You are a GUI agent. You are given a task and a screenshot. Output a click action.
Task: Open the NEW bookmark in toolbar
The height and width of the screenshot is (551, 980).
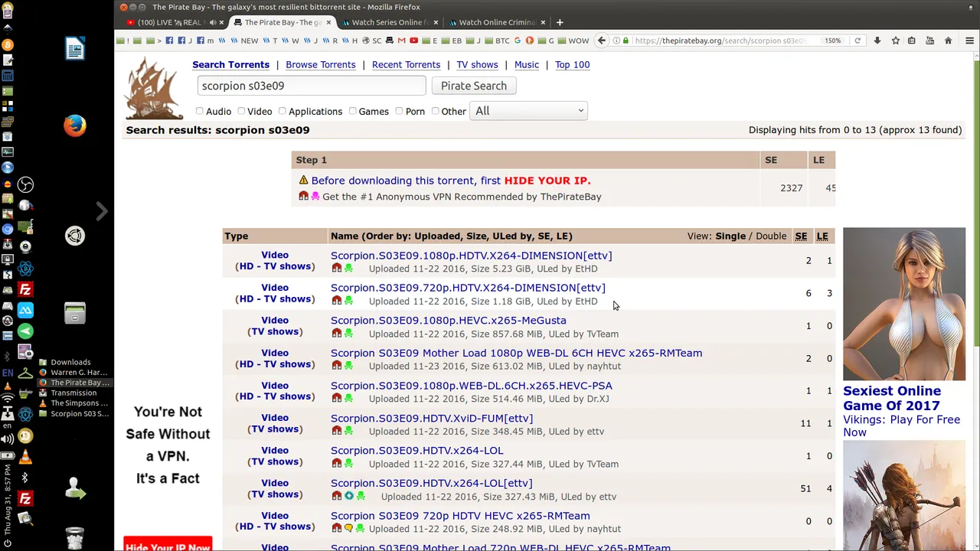pyautogui.click(x=244, y=41)
